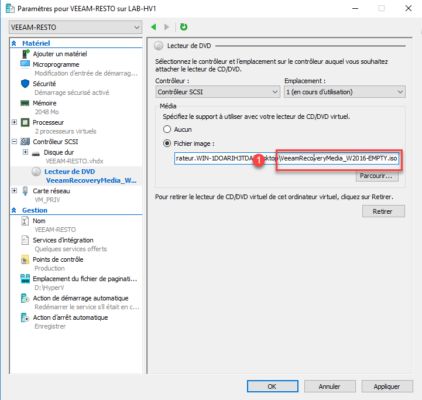Select the Aucun radio button

167,129
